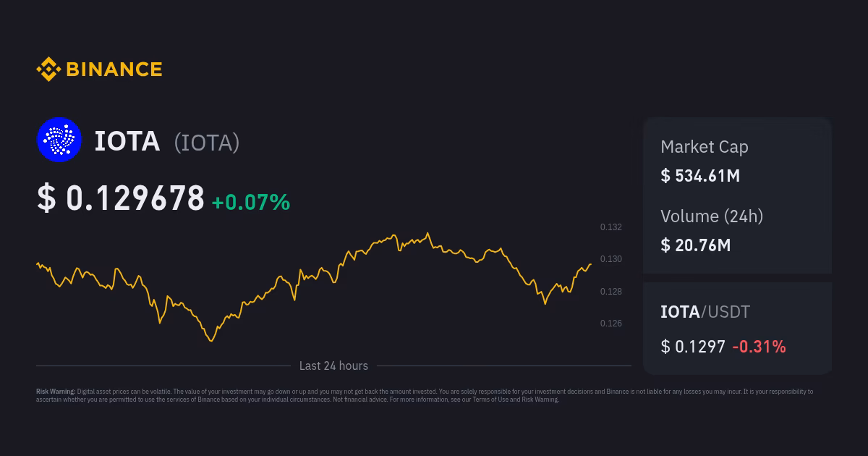Select the IOTA/USDT trading pair label
Image resolution: width=868 pixels, height=456 pixels.
(705, 312)
